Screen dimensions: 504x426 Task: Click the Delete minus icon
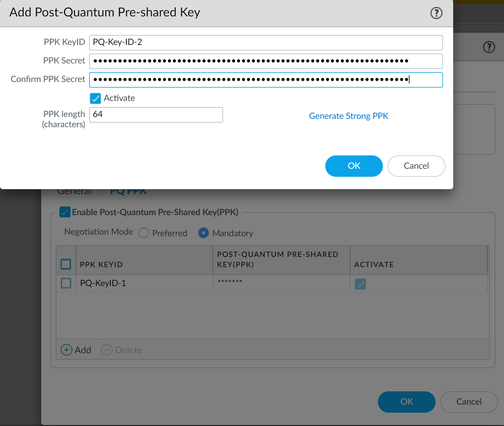[x=107, y=350]
